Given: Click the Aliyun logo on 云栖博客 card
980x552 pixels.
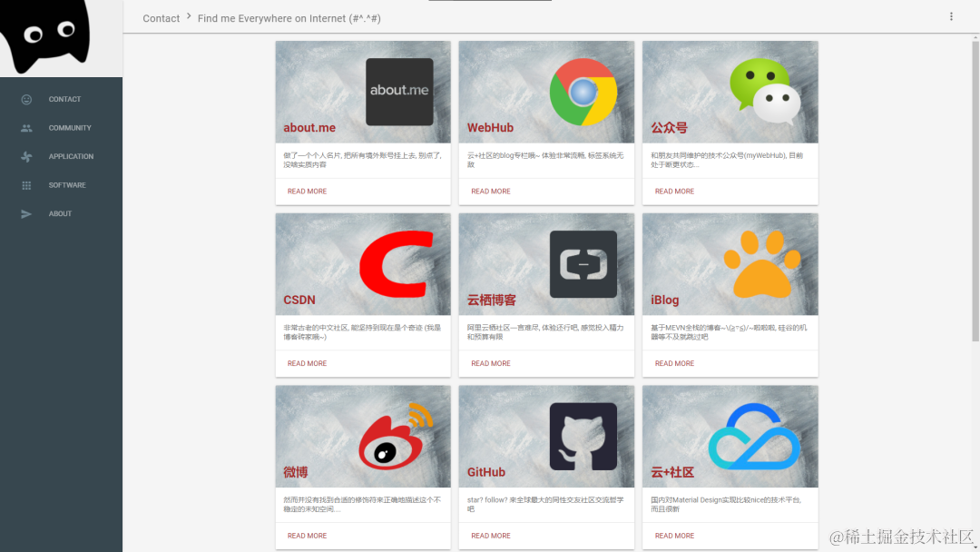Looking at the screenshot, I should tap(583, 264).
